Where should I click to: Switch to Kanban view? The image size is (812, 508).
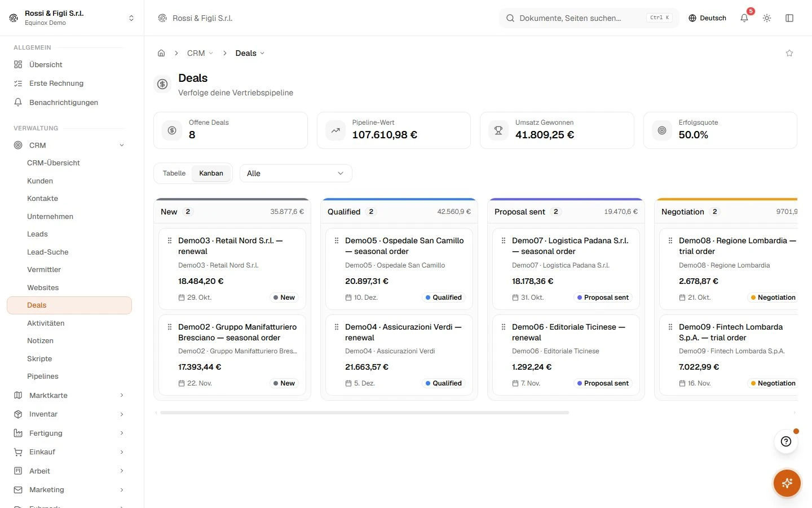[211, 173]
